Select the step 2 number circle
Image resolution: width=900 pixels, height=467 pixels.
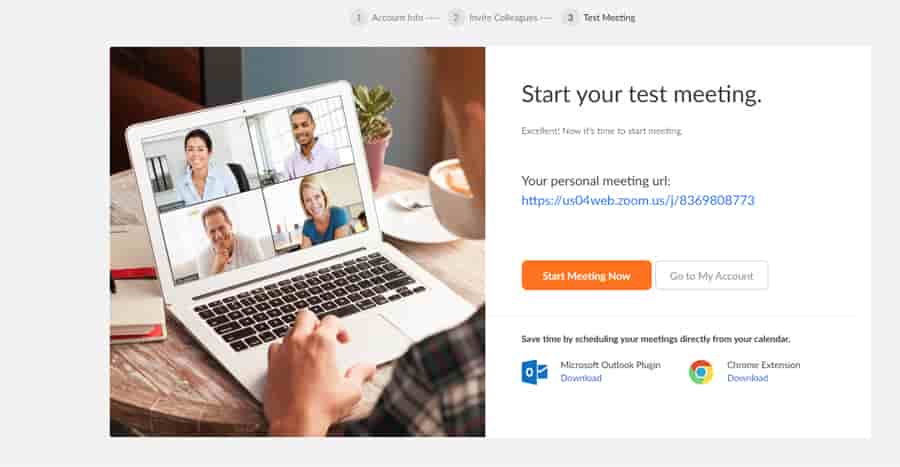click(456, 18)
